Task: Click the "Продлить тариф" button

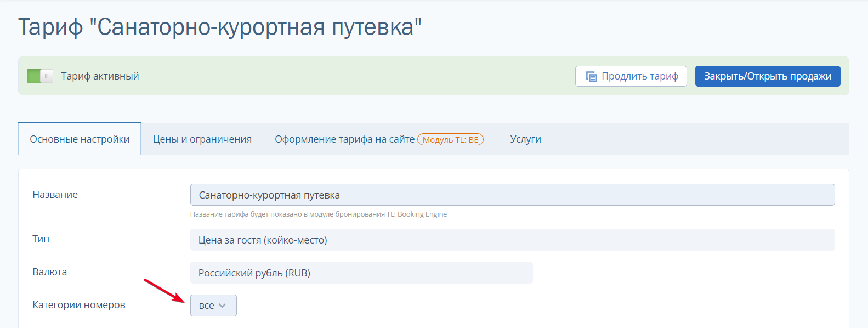Action: (631, 76)
